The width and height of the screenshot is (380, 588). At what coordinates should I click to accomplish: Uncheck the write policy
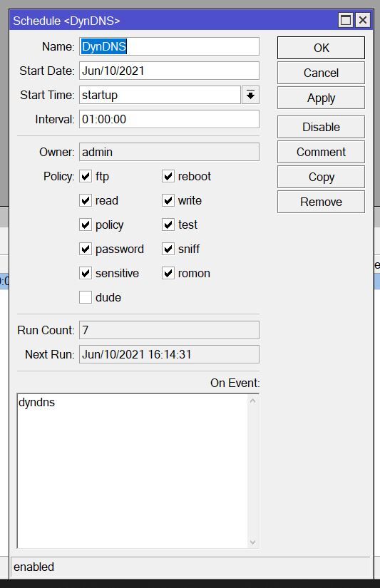click(x=168, y=200)
